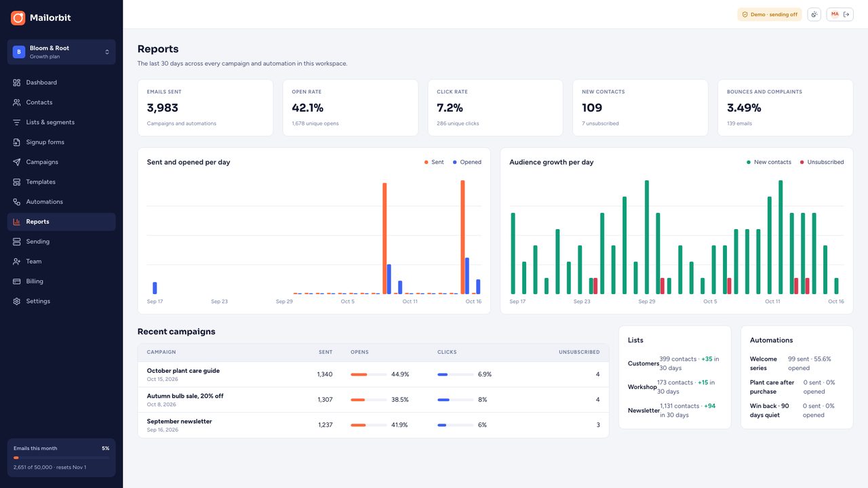868x488 pixels.
Task: Go to the Team page
Action: coord(62,262)
